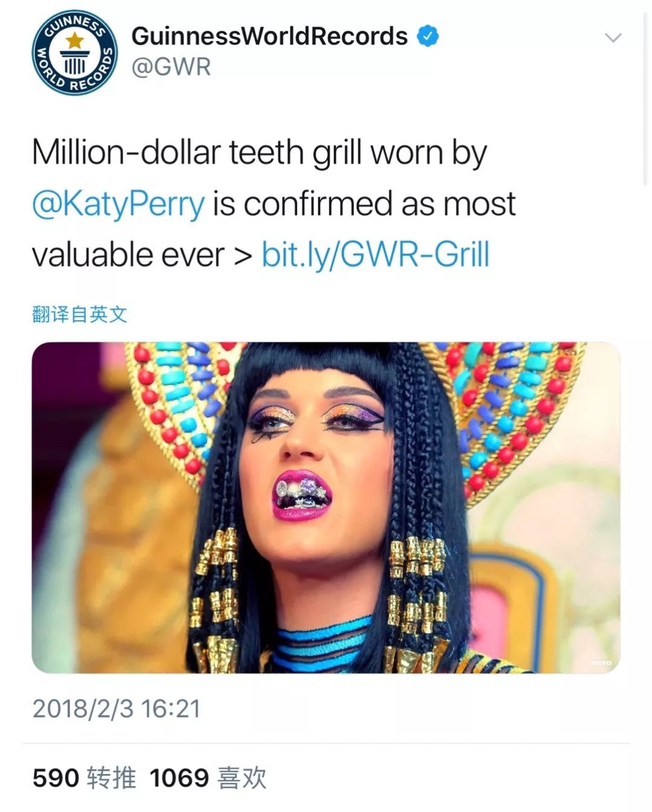Expand the tweet options chevron
Viewport: 652px width, 812px height.
coord(613,38)
